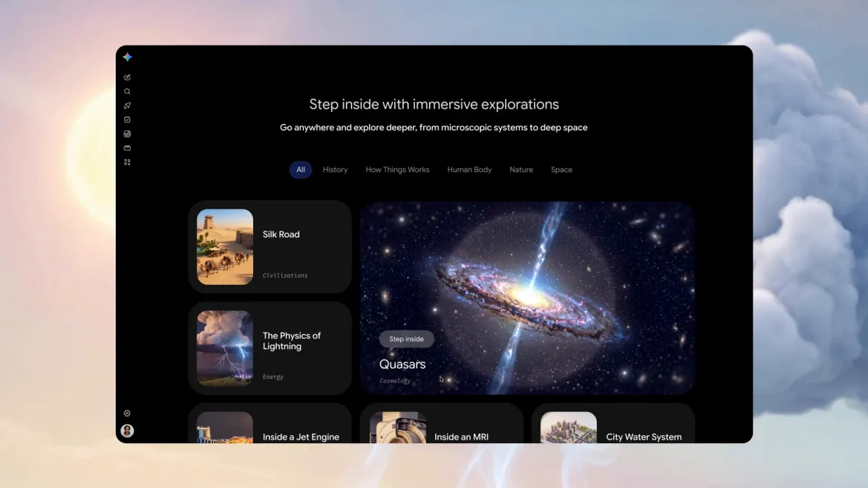This screenshot has width=868, height=488.
Task: Click the 'Go anywhere and explore deeper' subtitle
Action: (x=434, y=128)
